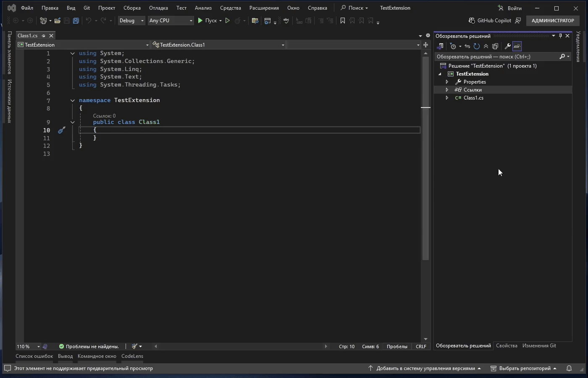Click the Ссылок: 0 CodeLens link
Viewport: 588px width, 378px height.
(x=104, y=116)
